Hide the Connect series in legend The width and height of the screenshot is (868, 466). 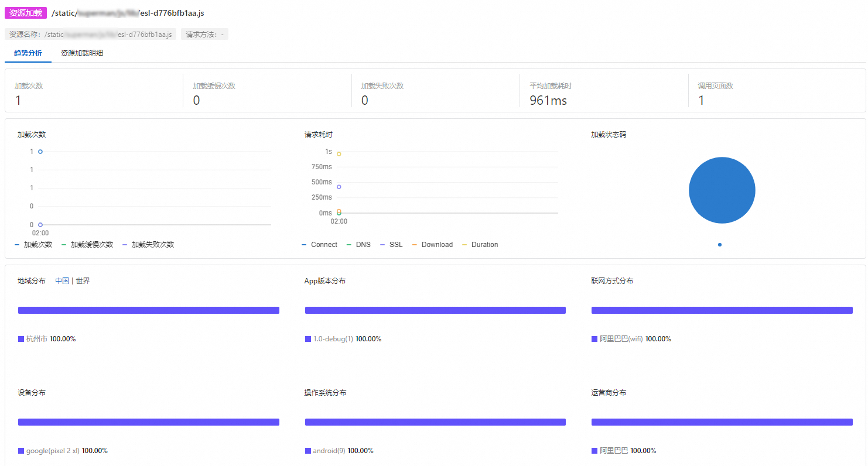point(319,245)
